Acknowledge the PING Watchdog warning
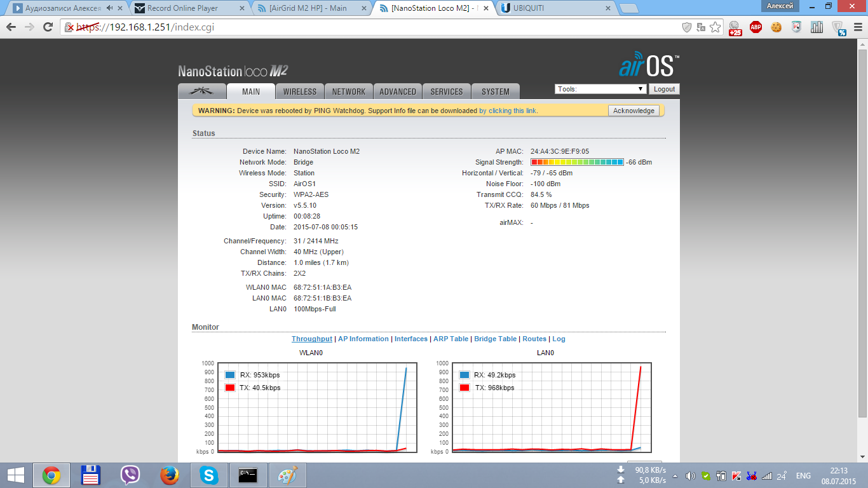Viewport: 868px width, 488px height. point(634,111)
